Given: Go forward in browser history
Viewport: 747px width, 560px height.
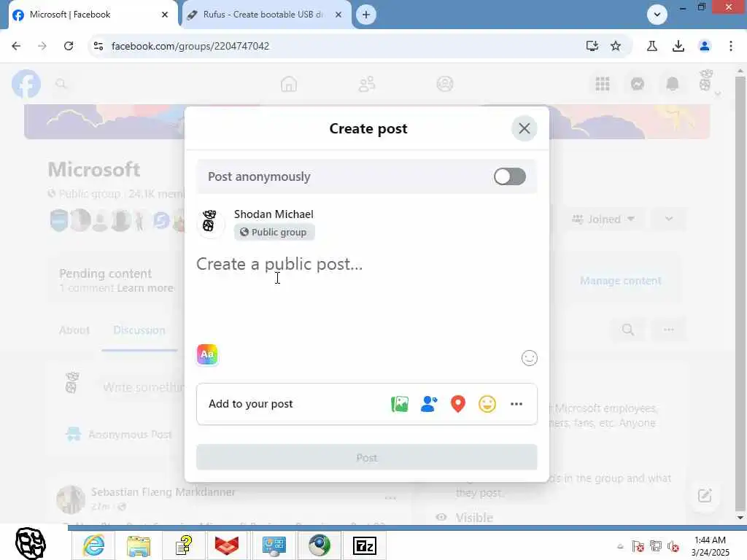Looking at the screenshot, I should pos(42,46).
